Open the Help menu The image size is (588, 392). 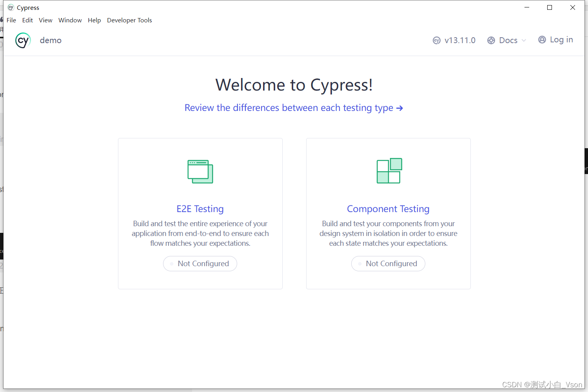click(94, 20)
